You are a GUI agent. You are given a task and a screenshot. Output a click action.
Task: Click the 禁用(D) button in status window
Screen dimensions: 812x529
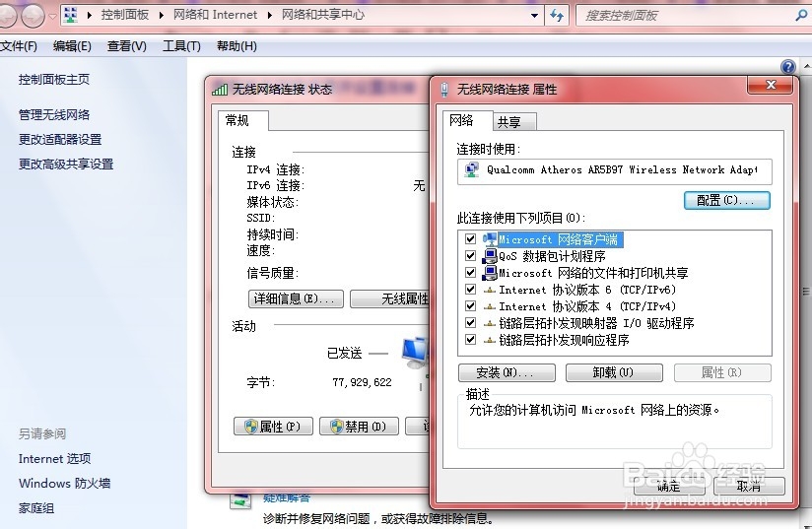[359, 426]
